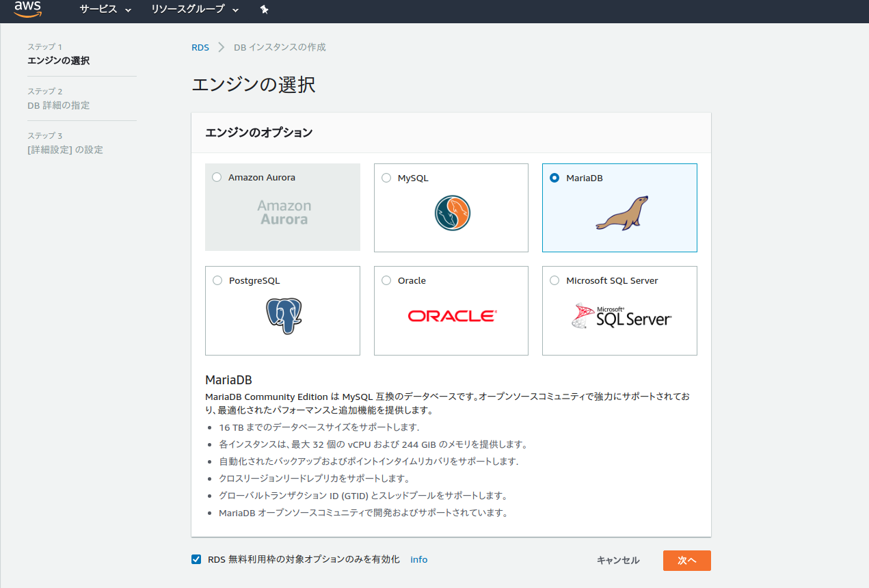Click the info link next to the checkbox
Image resolution: width=869 pixels, height=588 pixels.
[418, 559]
